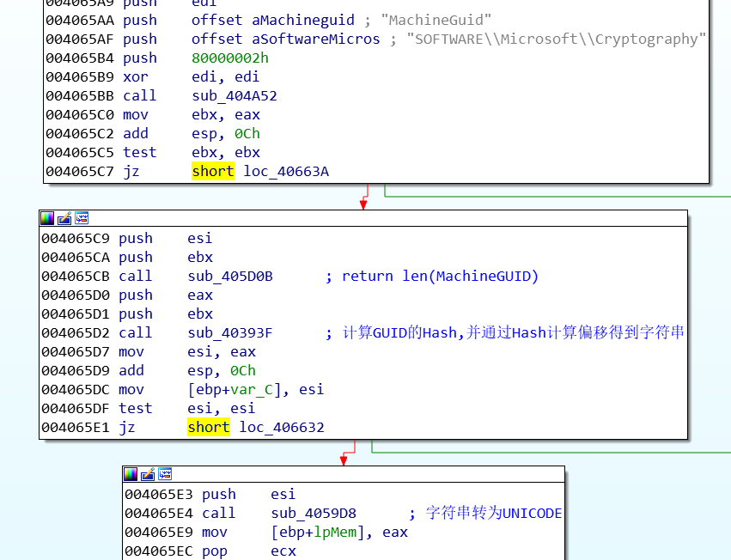Click sub_405D0B call target
The image size is (731, 560).
click(x=230, y=277)
